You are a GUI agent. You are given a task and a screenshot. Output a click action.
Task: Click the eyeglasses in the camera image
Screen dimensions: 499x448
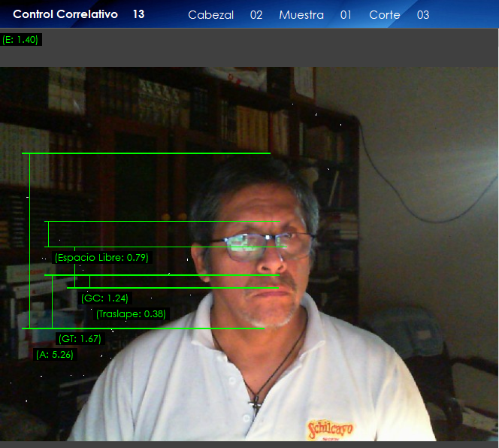(x=263, y=245)
